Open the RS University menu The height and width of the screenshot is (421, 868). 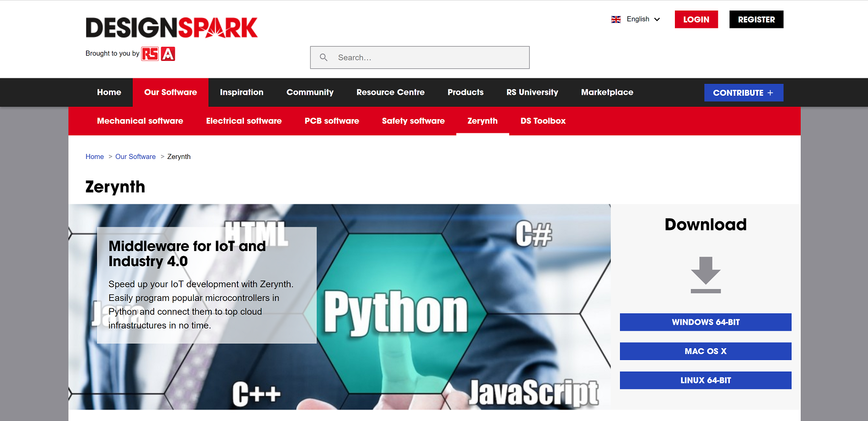coord(532,92)
